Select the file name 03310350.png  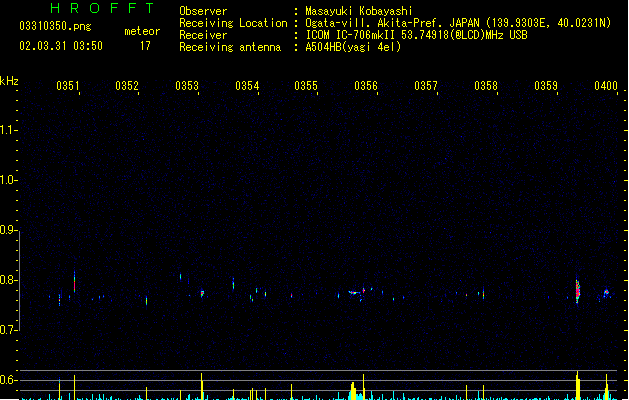point(55,26)
